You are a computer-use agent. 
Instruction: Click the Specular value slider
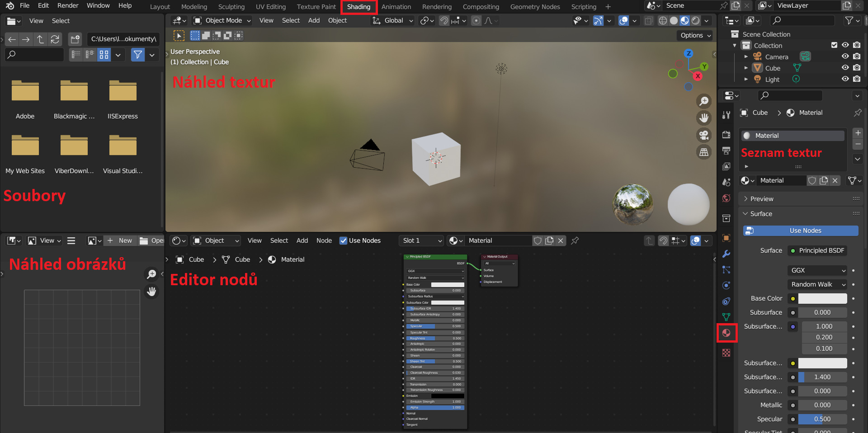(x=822, y=419)
